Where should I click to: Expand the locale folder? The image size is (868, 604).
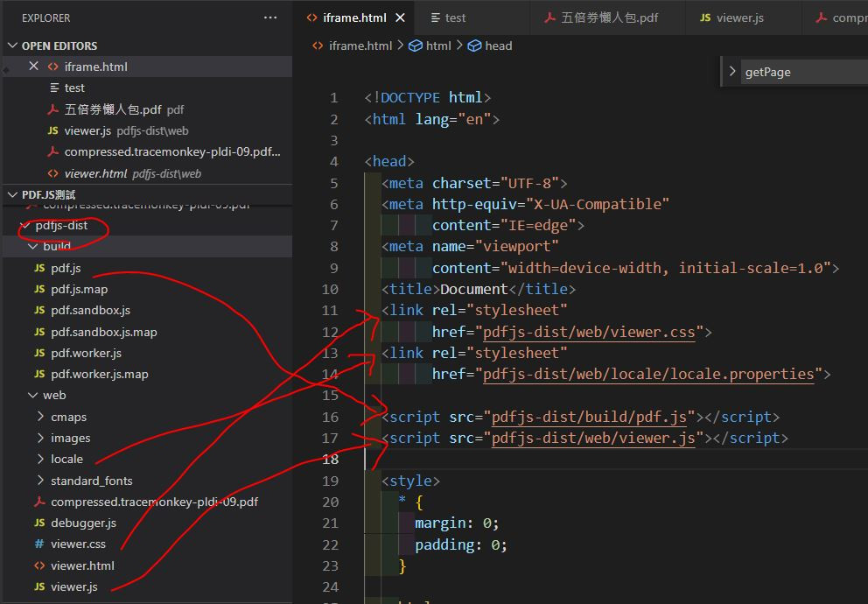pyautogui.click(x=40, y=459)
